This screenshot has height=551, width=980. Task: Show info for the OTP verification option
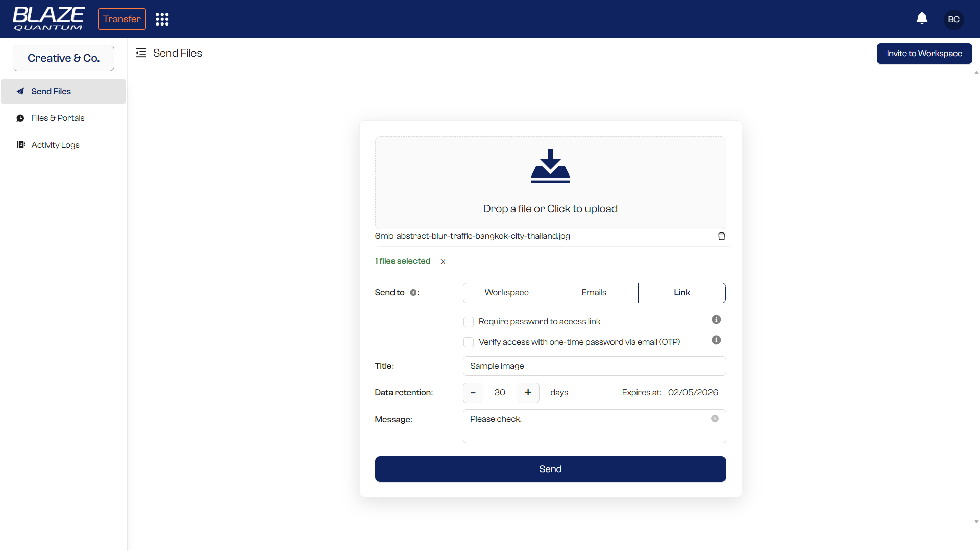[x=716, y=340]
